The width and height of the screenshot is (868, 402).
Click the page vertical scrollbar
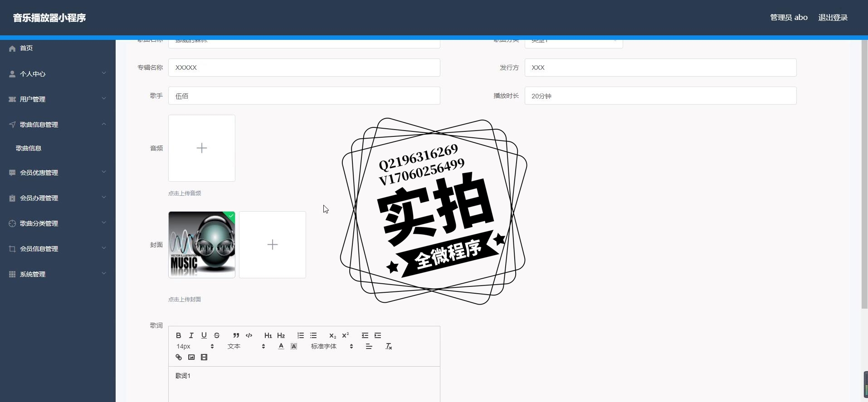864,174
